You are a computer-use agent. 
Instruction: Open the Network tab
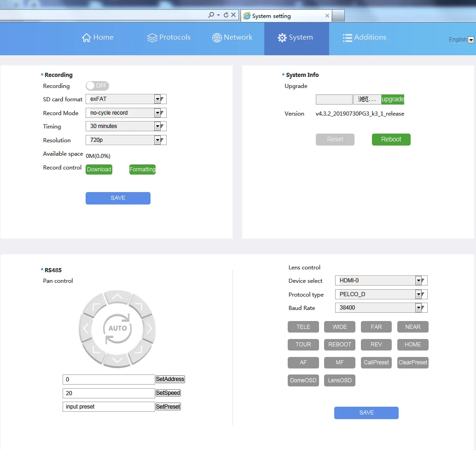232,37
